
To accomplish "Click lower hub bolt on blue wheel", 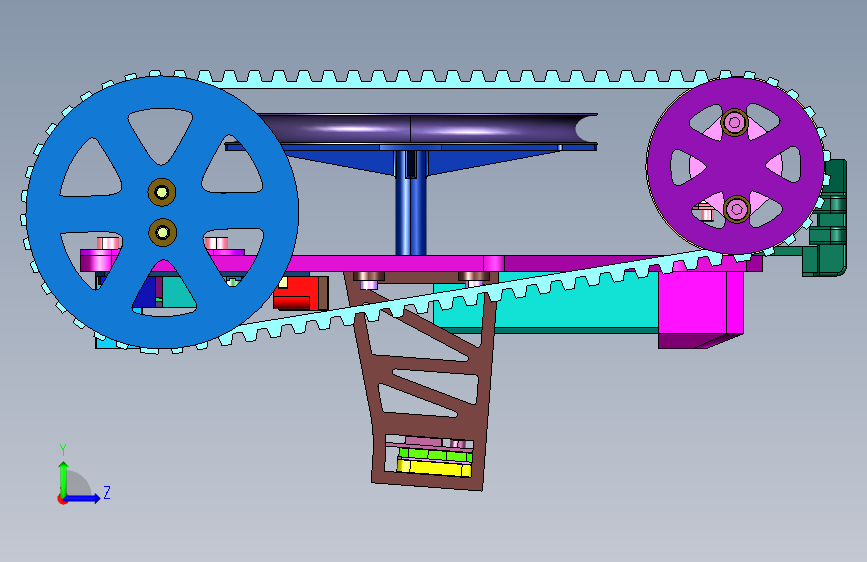I will pos(163,232).
